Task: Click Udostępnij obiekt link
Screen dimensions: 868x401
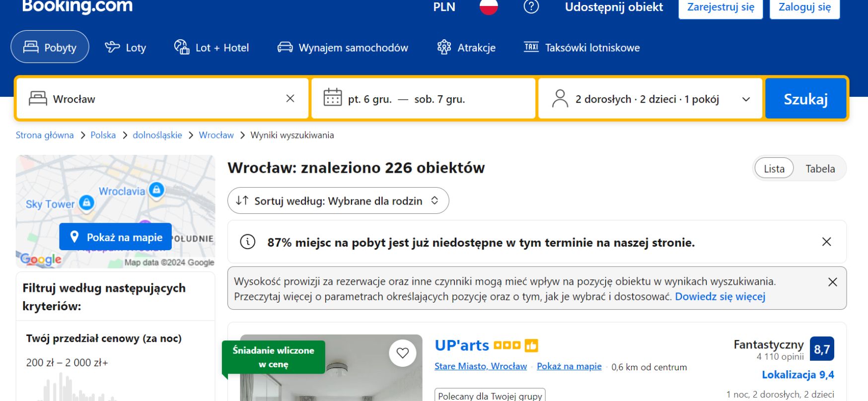Action: point(614,7)
